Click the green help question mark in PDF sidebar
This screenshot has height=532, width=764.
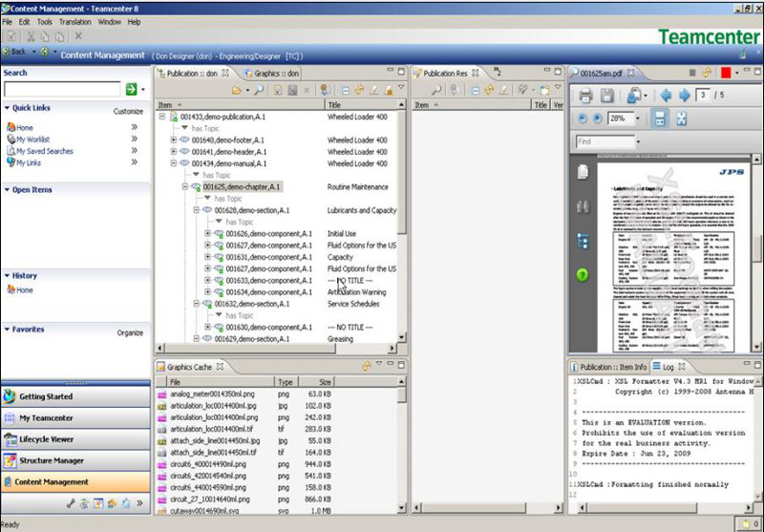click(x=583, y=275)
